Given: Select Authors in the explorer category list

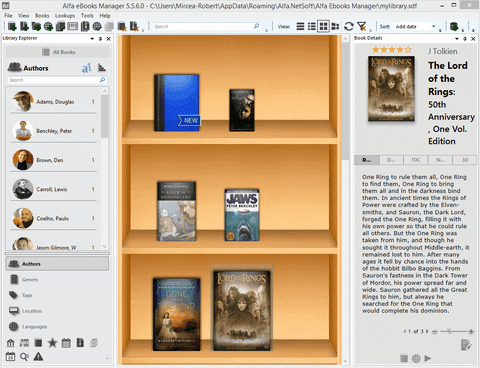Looking at the screenshot, I should [57, 263].
